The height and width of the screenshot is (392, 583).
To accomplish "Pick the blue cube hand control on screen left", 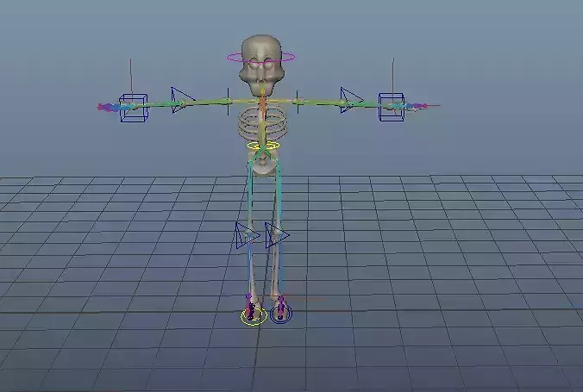I will coord(133,108).
